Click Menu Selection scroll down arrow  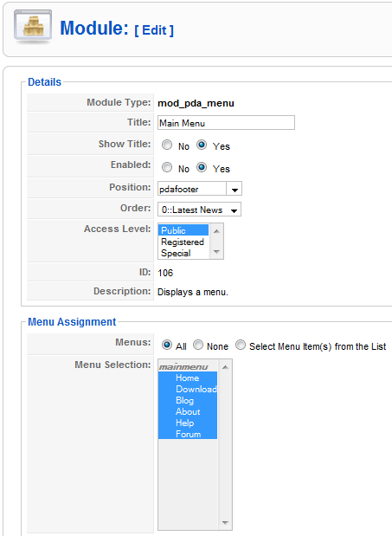[225, 522]
